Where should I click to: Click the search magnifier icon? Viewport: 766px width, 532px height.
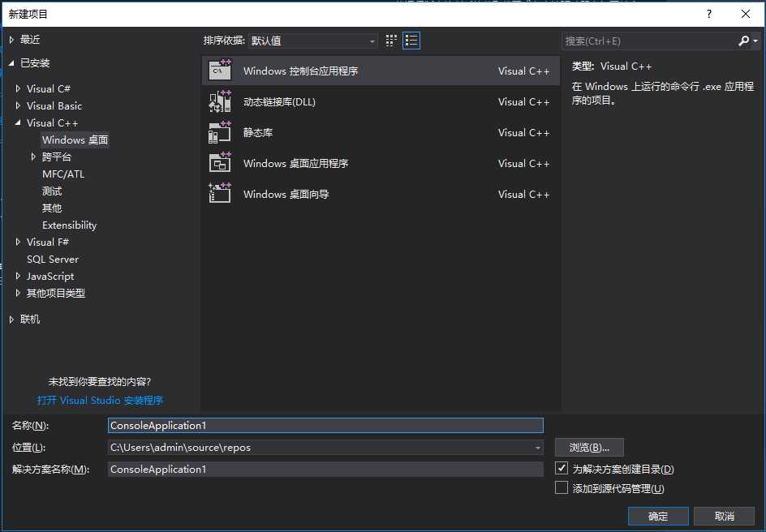click(743, 41)
